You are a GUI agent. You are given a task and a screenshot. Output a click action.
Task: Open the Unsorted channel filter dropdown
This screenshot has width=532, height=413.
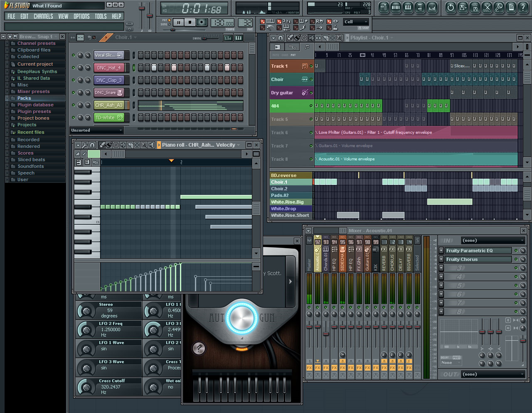96,130
